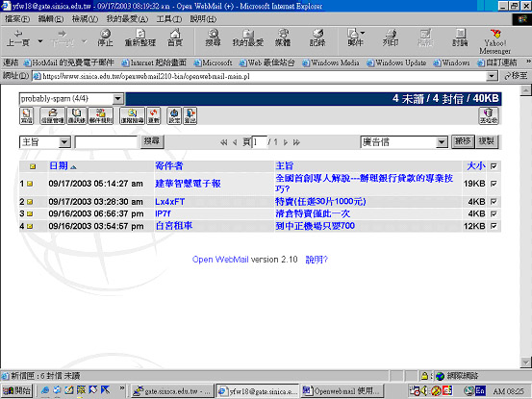The image size is (532, 399).
Task: Open the 工具(T) menu
Action: click(169, 19)
